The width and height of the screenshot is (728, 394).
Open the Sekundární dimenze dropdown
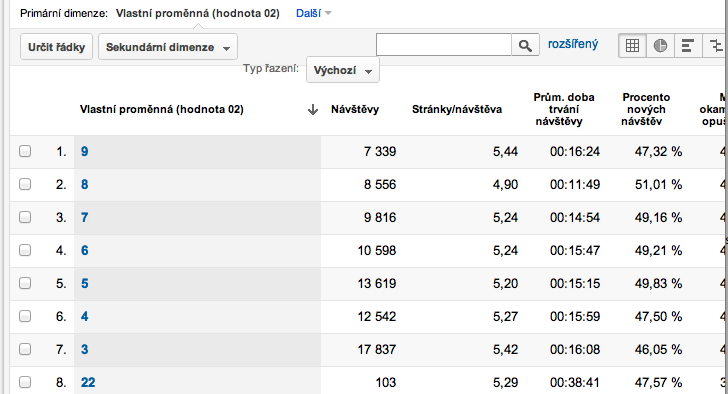(x=168, y=47)
